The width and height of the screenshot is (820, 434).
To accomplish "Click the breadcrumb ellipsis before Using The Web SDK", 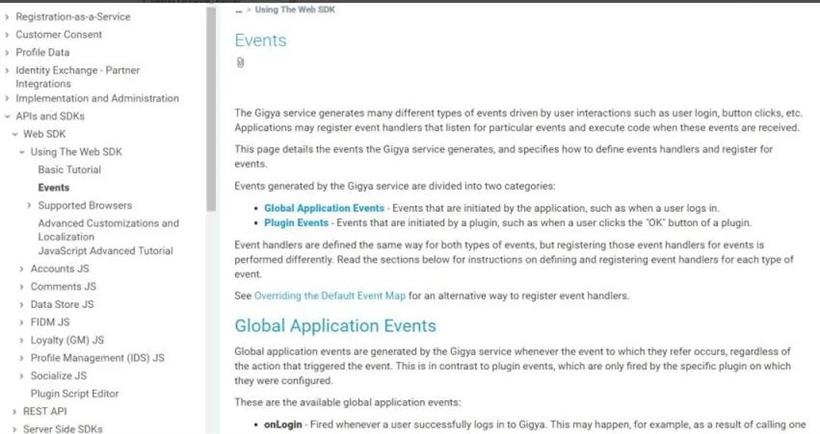I will pos(239,10).
